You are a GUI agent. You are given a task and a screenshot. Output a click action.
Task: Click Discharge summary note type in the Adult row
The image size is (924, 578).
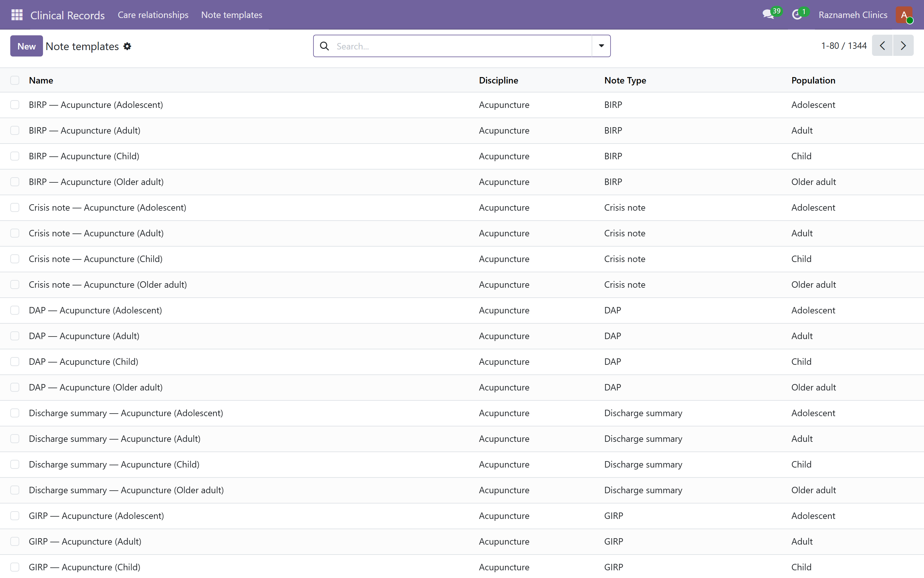coord(643,438)
